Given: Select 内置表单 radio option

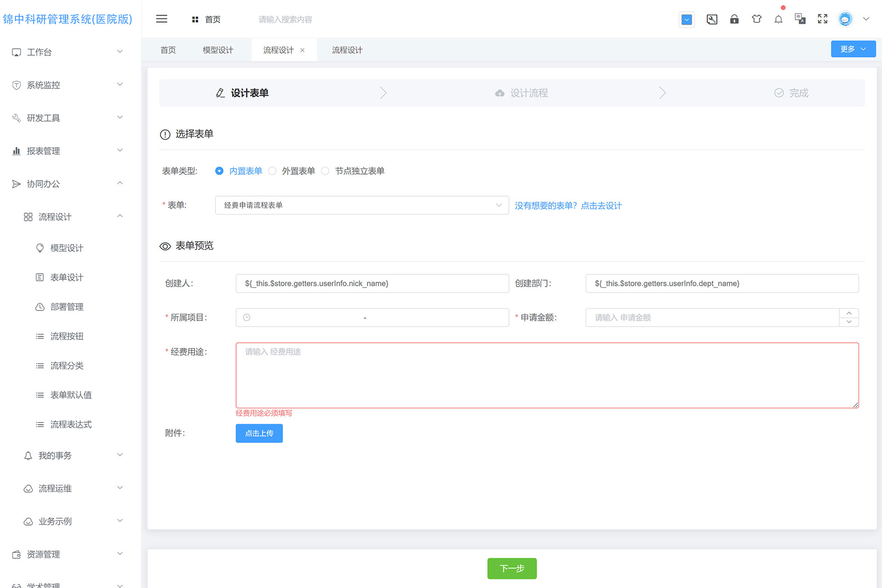Looking at the screenshot, I should (x=220, y=171).
